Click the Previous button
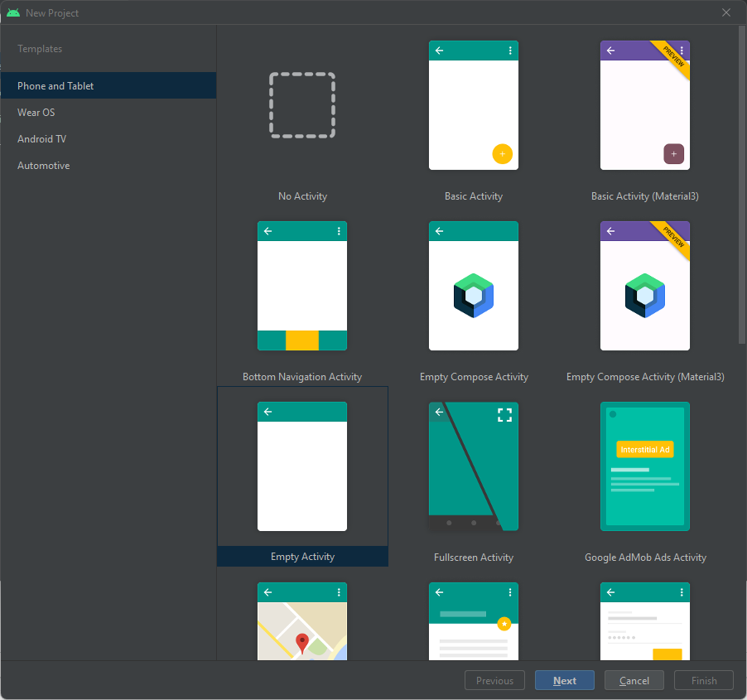 click(494, 680)
